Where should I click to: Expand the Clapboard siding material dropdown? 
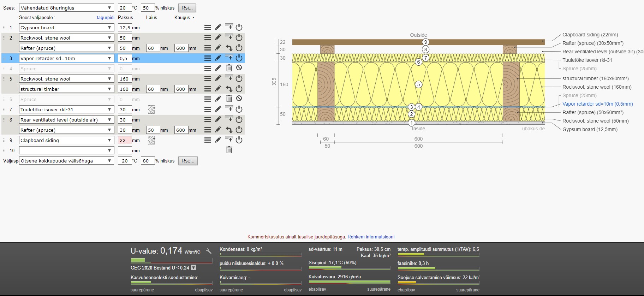click(66, 140)
